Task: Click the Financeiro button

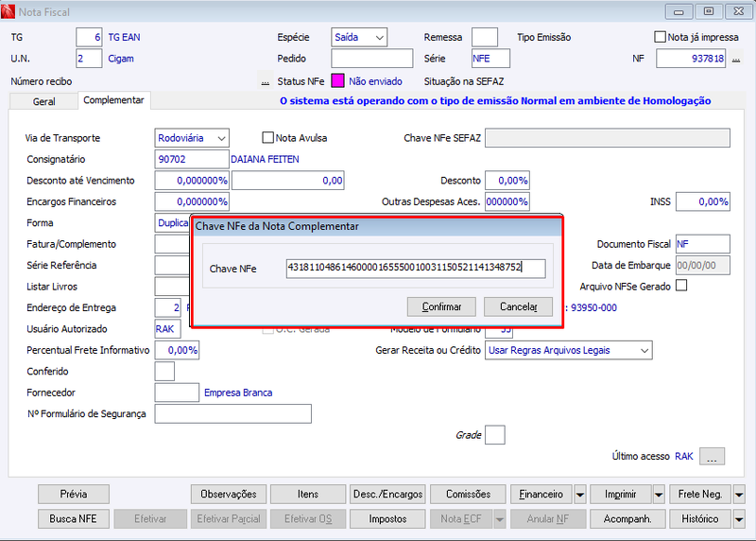Action: point(541,495)
